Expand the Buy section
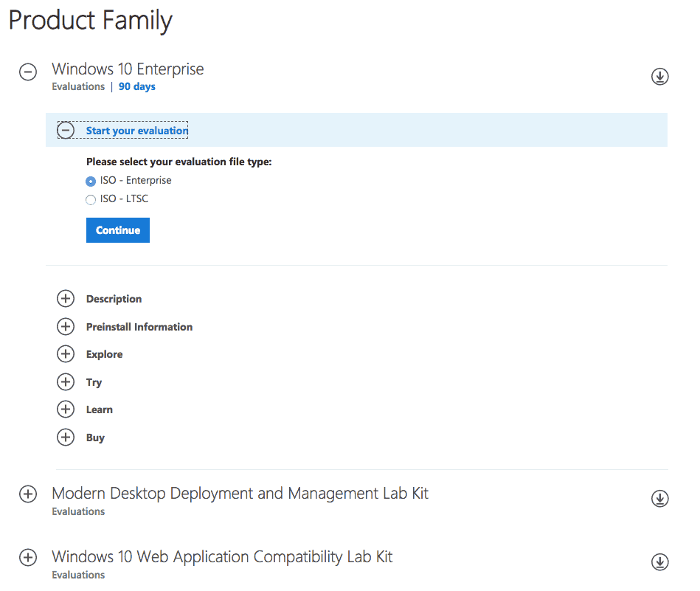The image size is (700, 591). (x=66, y=438)
